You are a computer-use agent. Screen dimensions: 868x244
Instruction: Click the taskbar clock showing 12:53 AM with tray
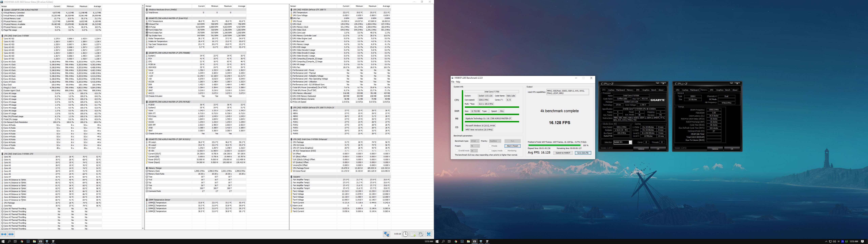(854, 241)
